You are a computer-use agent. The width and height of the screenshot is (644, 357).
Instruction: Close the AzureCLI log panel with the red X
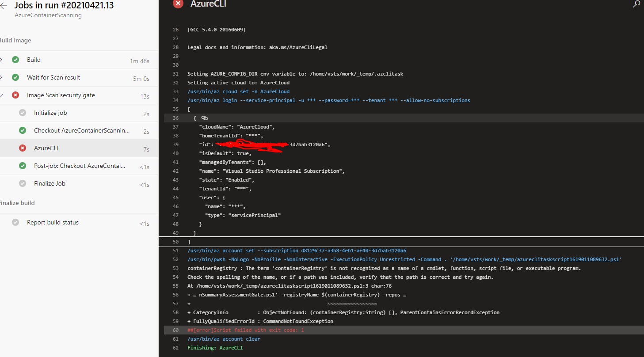(178, 4)
